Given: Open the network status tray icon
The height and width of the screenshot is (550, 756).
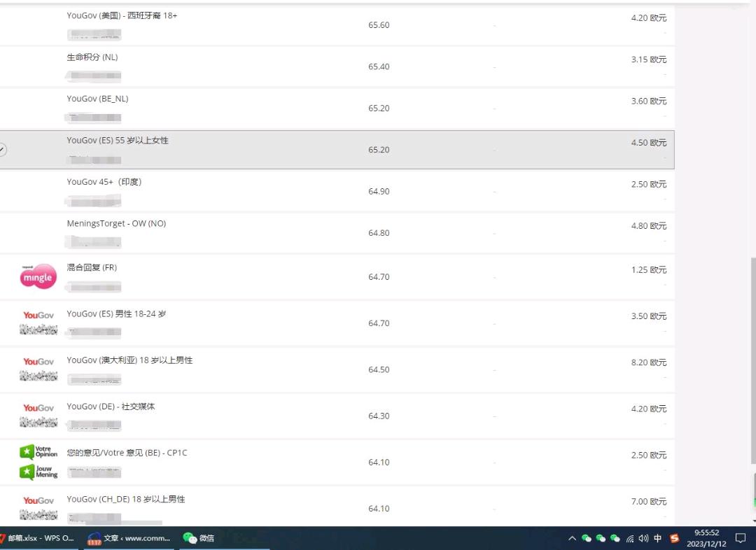Looking at the screenshot, I should [x=630, y=538].
